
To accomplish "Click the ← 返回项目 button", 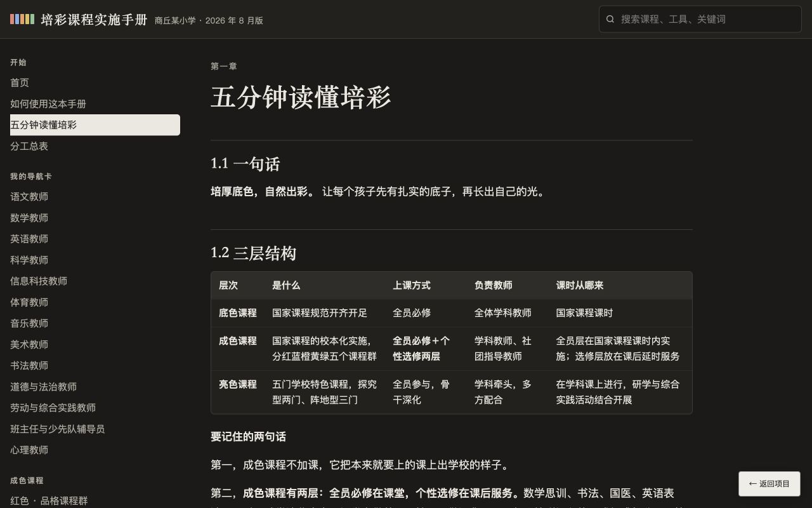I will pos(769,484).
